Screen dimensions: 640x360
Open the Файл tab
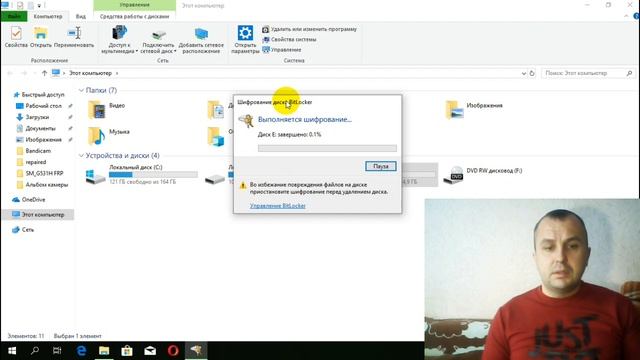(14, 16)
